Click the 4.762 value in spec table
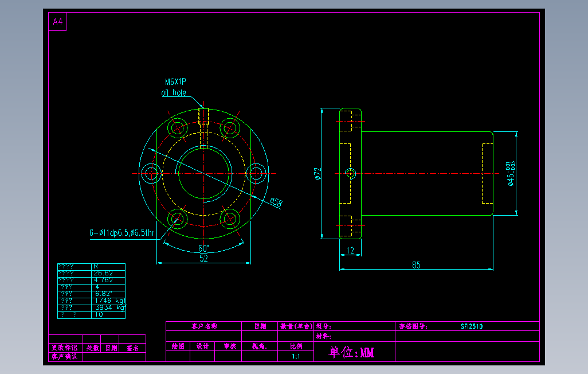Screen dimensions: 588x374 click(103, 280)
